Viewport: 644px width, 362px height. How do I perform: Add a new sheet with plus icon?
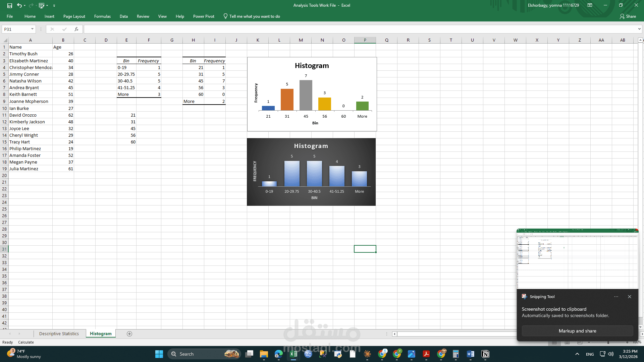coord(129,334)
